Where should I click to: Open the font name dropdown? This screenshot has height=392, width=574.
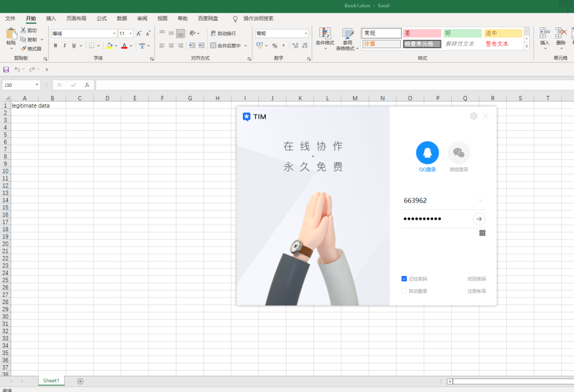114,33
